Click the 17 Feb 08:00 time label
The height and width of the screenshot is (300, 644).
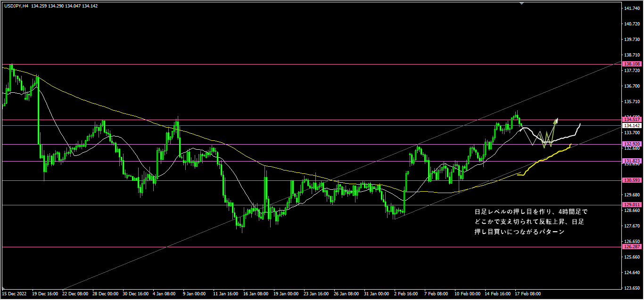[528, 293]
